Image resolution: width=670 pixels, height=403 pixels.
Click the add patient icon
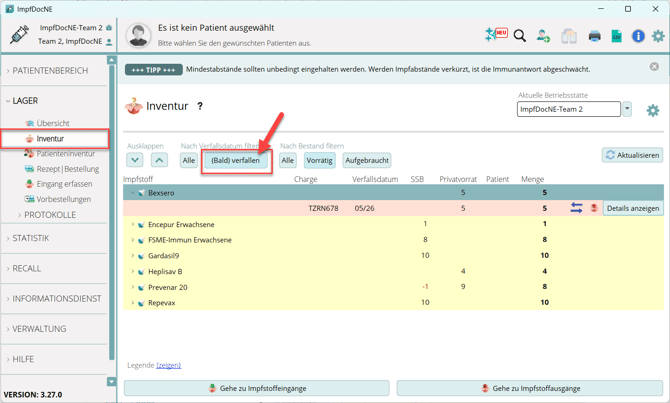pos(543,36)
